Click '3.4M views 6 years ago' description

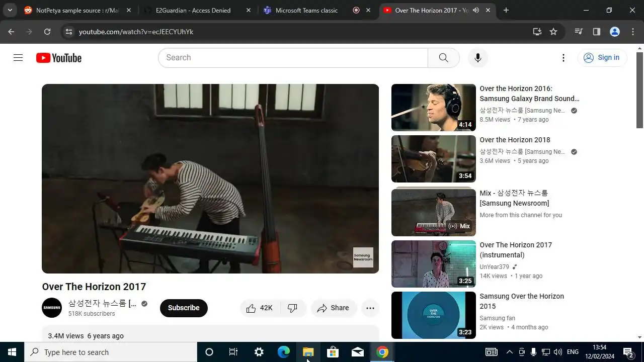[x=86, y=336]
